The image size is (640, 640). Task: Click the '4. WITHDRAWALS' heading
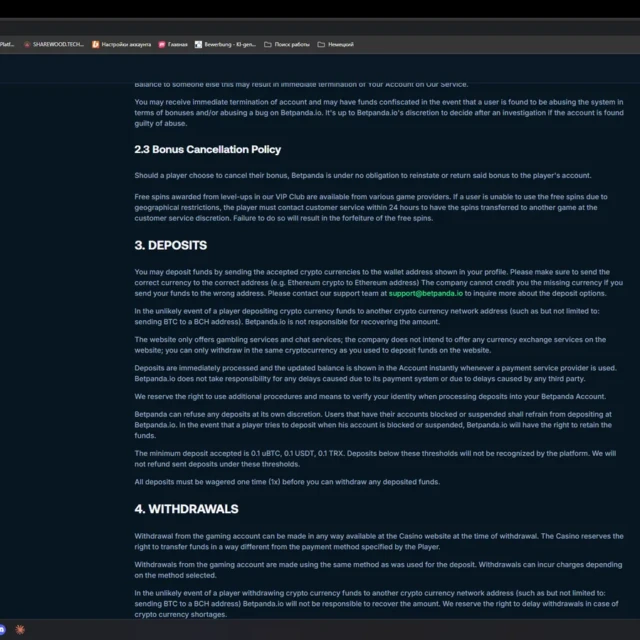[187, 509]
